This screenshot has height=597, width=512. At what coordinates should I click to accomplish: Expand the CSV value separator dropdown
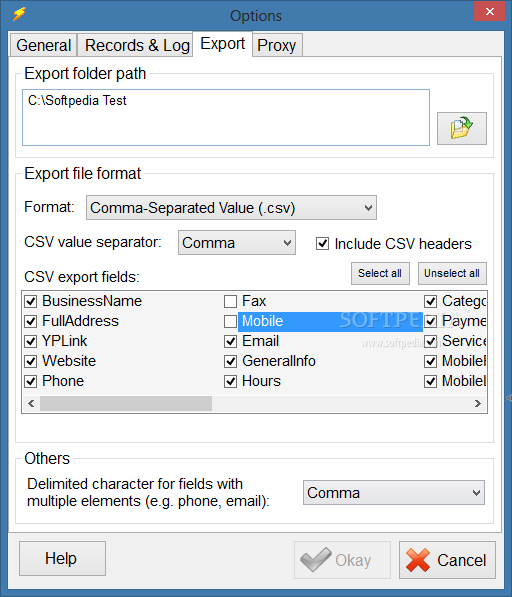237,243
